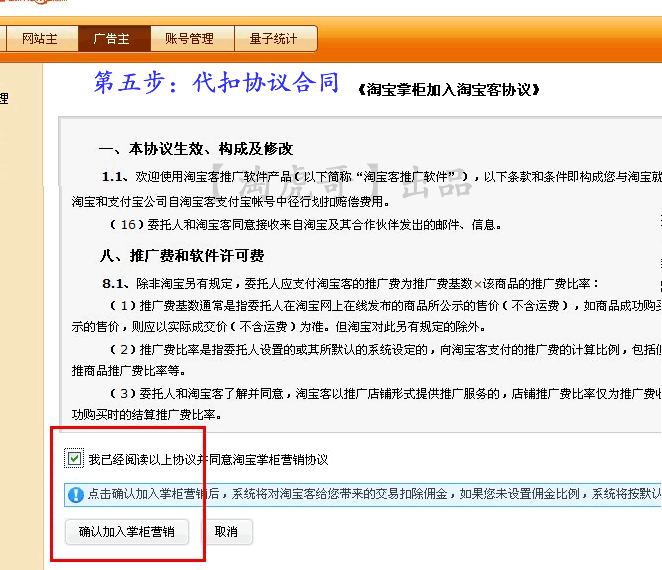Click the title 《淘宝掌柜加入淘宝客协议》
This screenshot has width=662, height=570.
(448, 90)
